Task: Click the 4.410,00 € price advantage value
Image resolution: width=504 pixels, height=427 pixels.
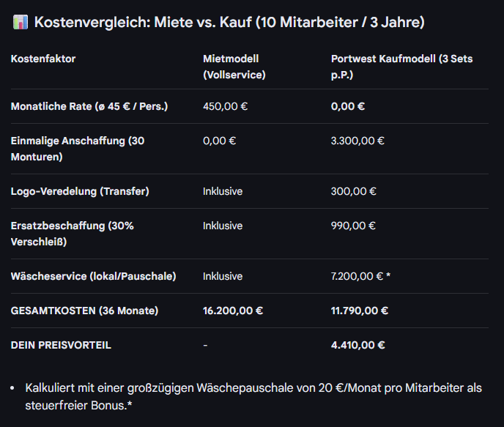Action: 357,345
